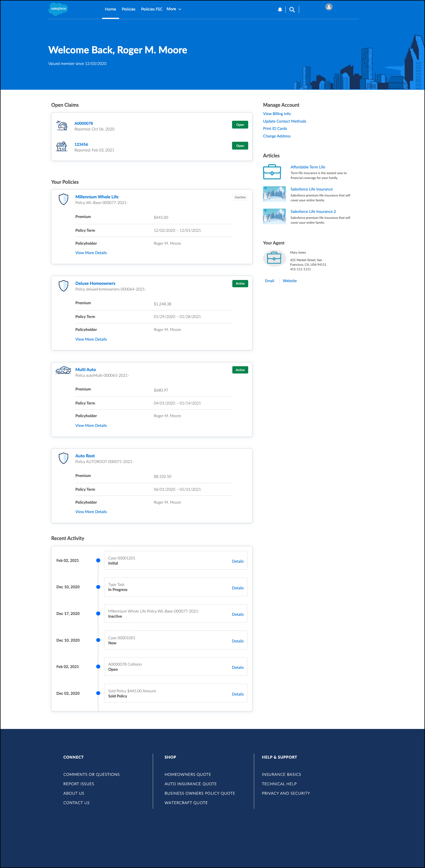The image size is (425, 868).
Task: Click Report Issues in footer
Action: tap(78, 784)
